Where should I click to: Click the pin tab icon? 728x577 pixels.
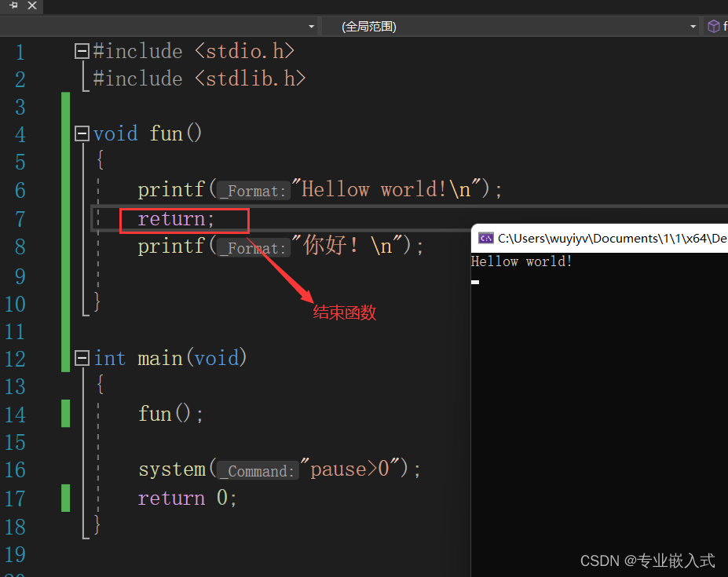13,5
